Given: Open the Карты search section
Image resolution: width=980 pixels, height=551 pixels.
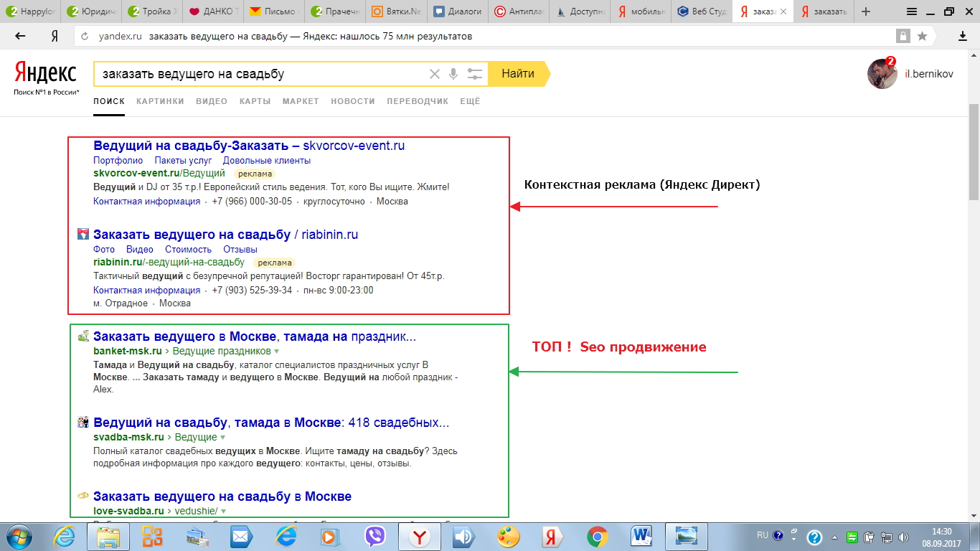Looking at the screenshot, I should pos(255,101).
